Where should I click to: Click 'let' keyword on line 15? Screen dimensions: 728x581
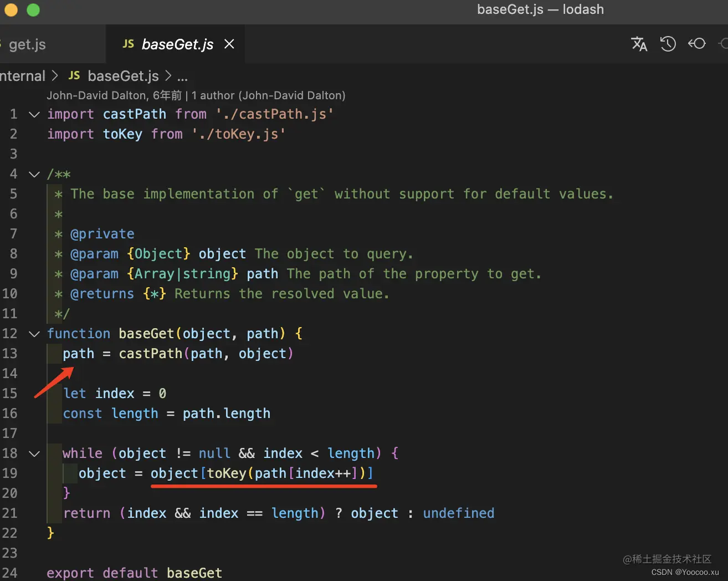(74, 394)
